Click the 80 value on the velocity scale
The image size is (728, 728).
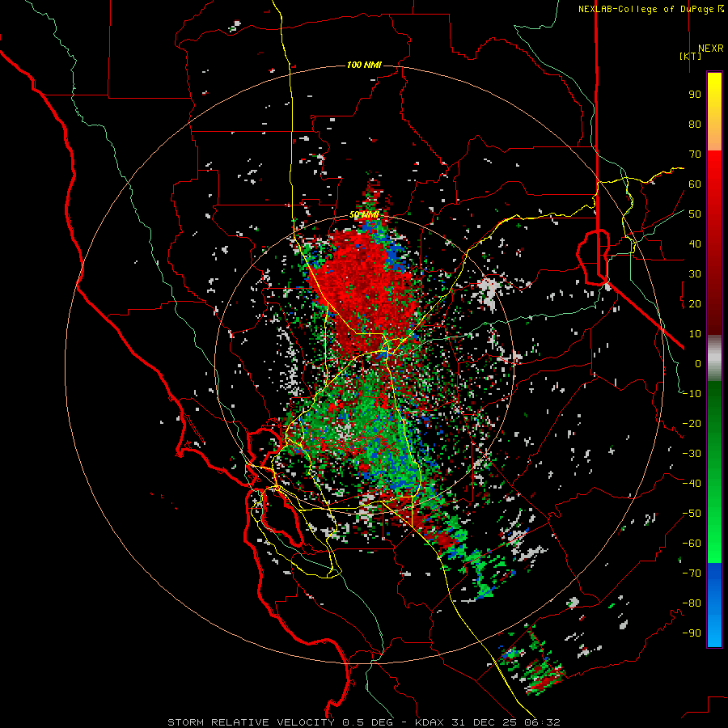click(695, 125)
